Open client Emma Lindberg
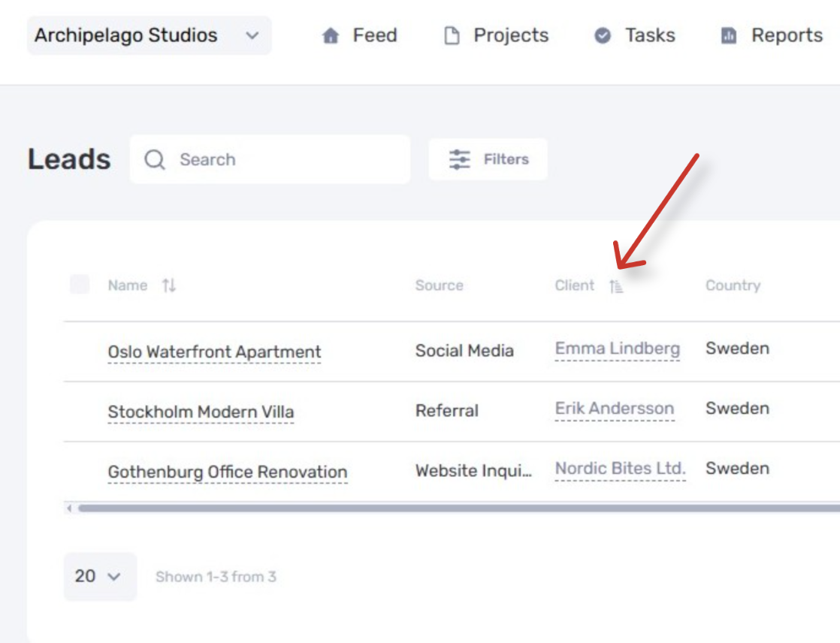 point(618,349)
